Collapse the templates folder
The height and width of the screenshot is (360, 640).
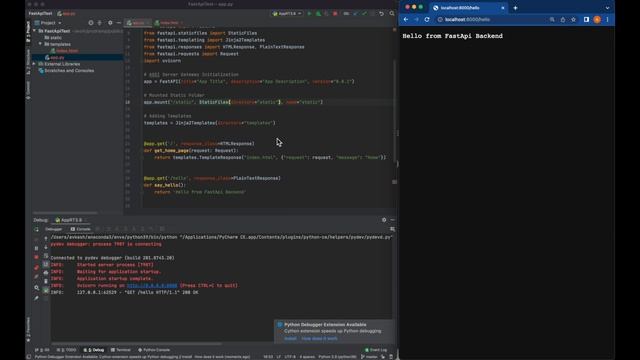(40, 44)
